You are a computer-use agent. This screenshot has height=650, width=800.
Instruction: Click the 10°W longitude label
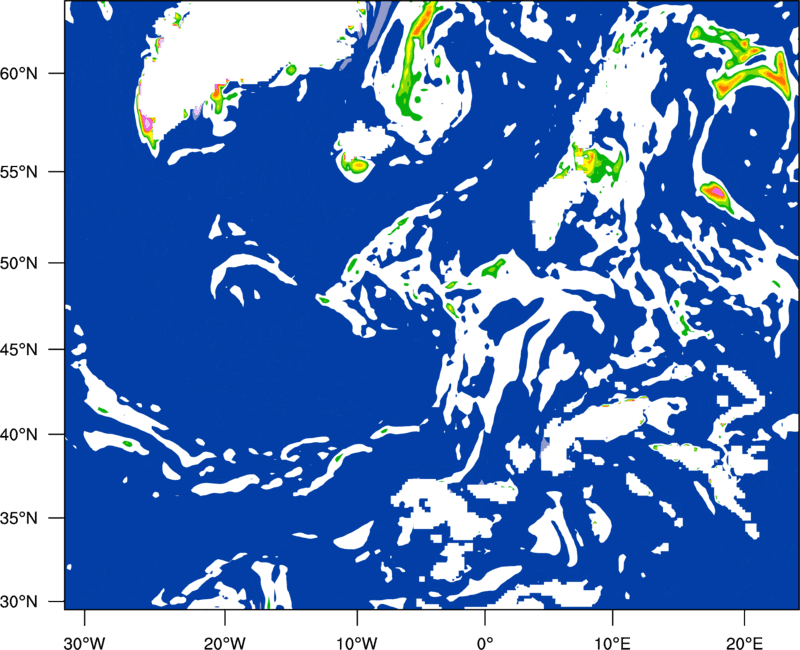(x=357, y=643)
